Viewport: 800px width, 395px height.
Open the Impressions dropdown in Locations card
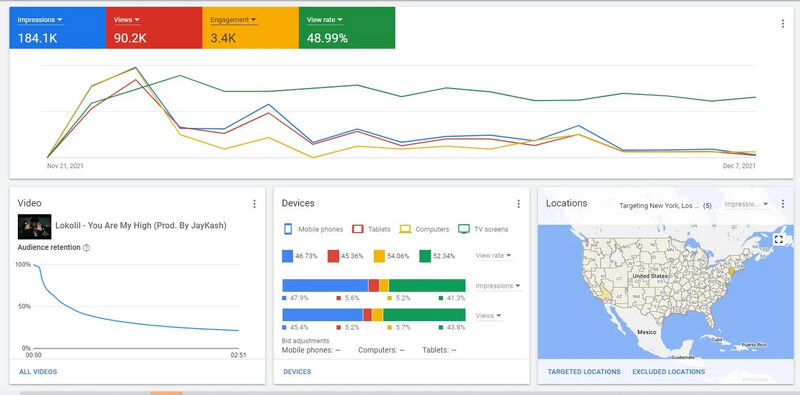point(746,204)
